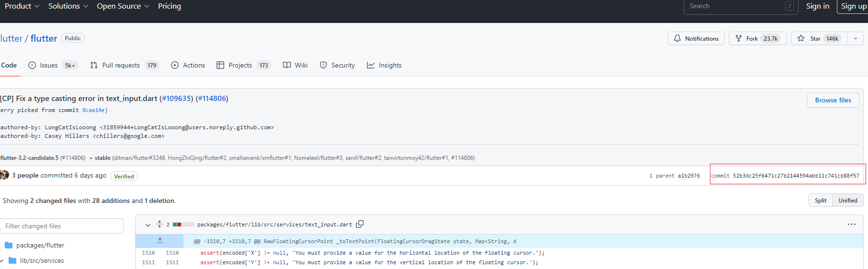Expand up hidden lines in diff
868x269 pixels.
tap(160, 241)
